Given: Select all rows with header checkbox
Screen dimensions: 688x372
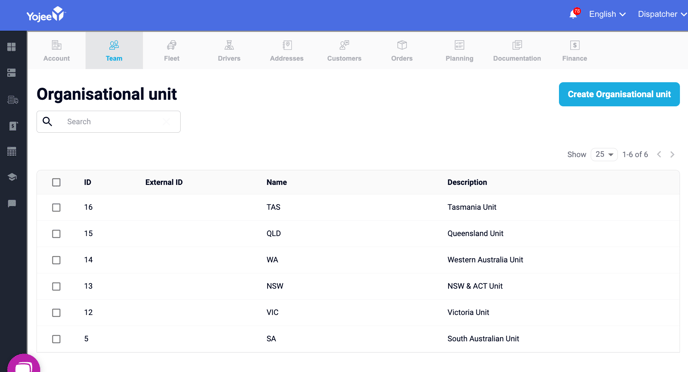Looking at the screenshot, I should 56,182.
